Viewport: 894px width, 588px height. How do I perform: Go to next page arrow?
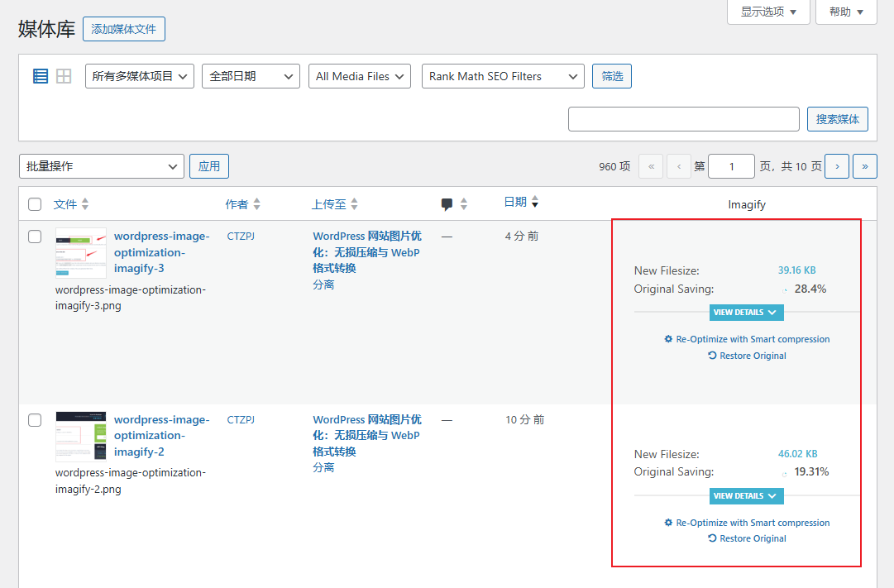pos(837,166)
